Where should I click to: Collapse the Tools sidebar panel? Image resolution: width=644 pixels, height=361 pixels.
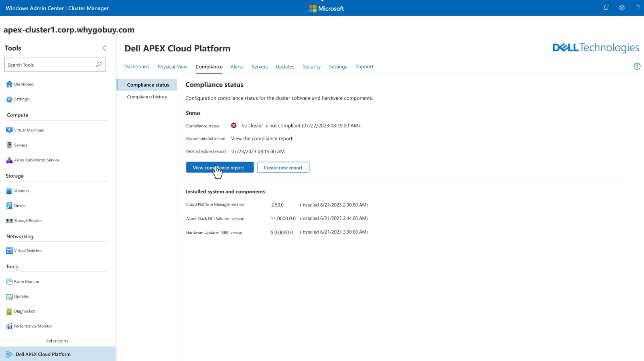point(104,48)
